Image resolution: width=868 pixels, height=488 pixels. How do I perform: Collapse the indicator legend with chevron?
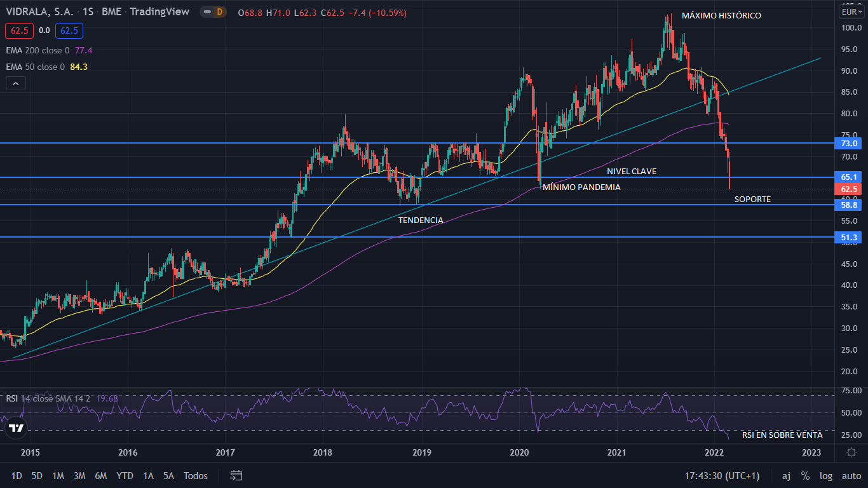click(16, 83)
